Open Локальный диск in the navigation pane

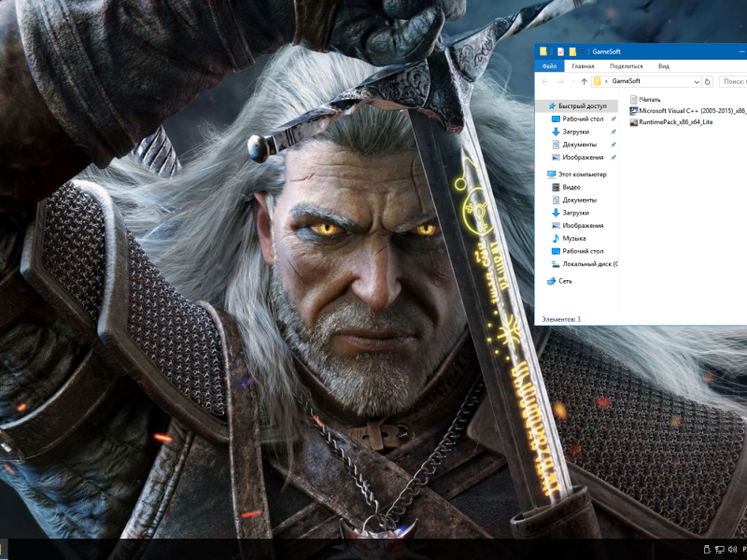coord(585,264)
